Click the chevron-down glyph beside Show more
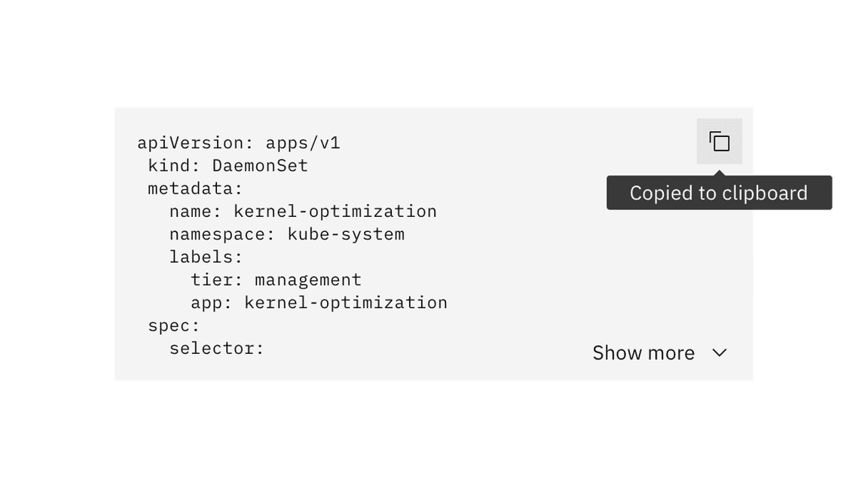The image size is (868, 488). pos(719,353)
